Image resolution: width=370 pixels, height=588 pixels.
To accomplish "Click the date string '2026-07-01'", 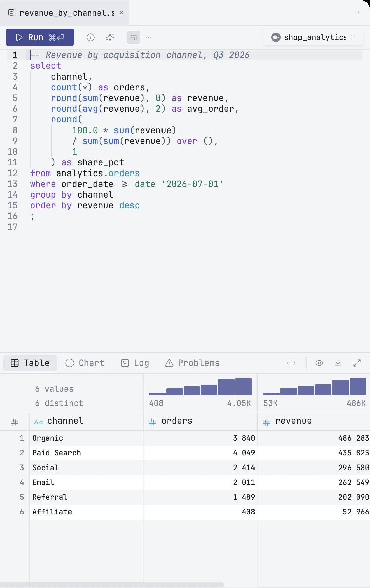I will tap(192, 184).
